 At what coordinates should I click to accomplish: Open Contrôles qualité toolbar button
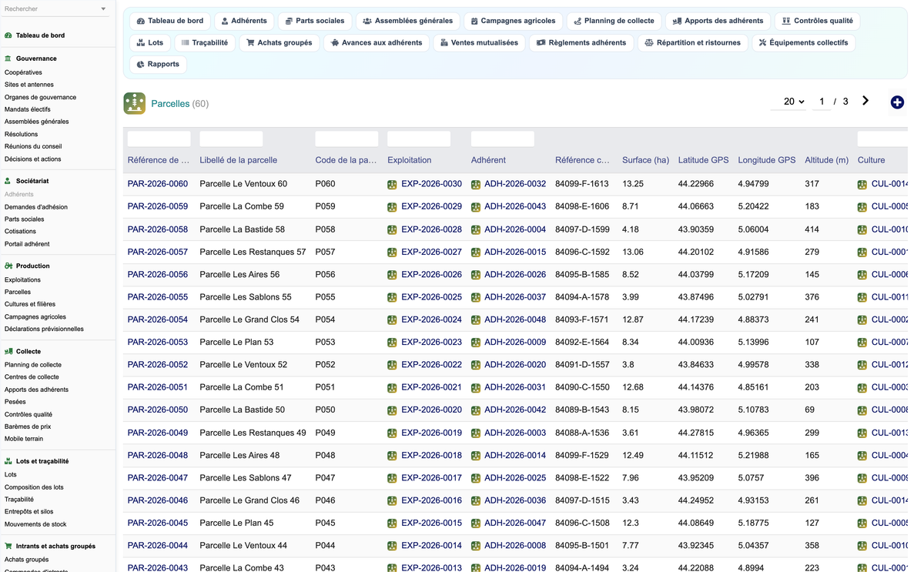pos(817,21)
